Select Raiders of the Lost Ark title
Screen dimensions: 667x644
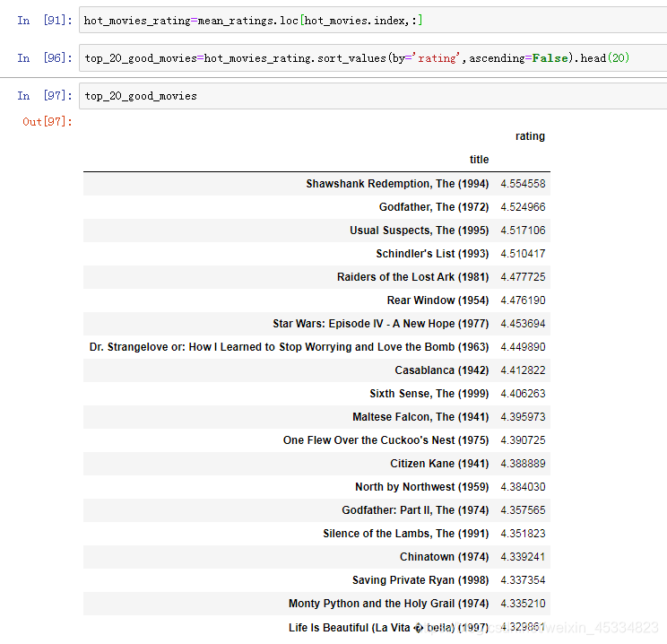pos(412,277)
